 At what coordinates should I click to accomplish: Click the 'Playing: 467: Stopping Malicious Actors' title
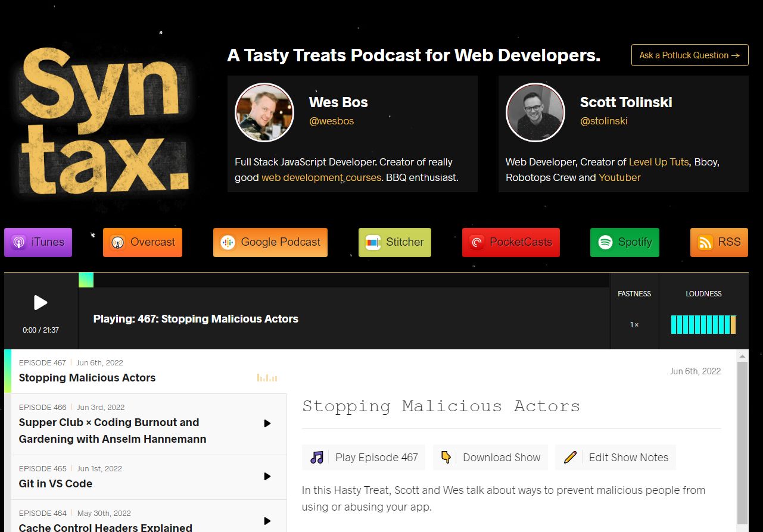click(x=196, y=319)
